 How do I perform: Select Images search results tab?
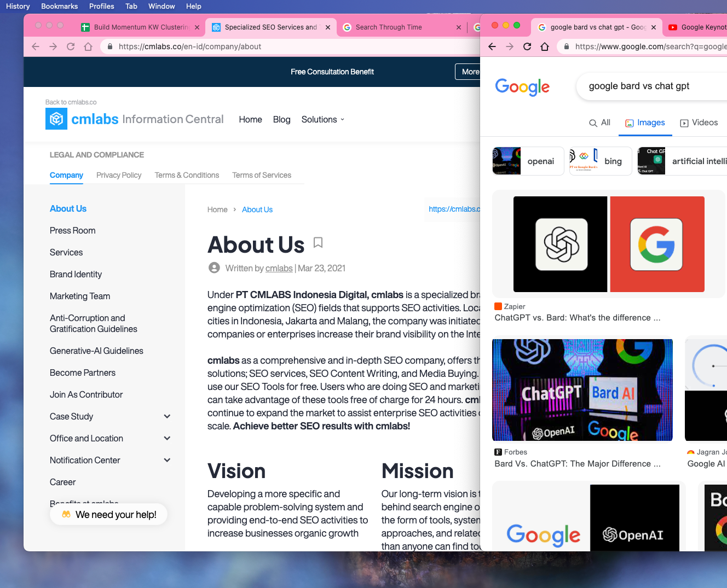pos(645,123)
